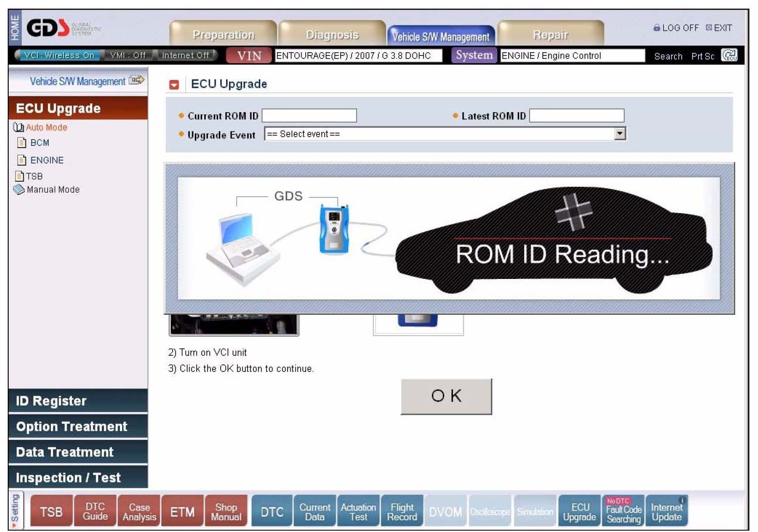The image size is (758, 532).
Task: Open the HOME side tab
Action: pyautogui.click(x=15, y=27)
